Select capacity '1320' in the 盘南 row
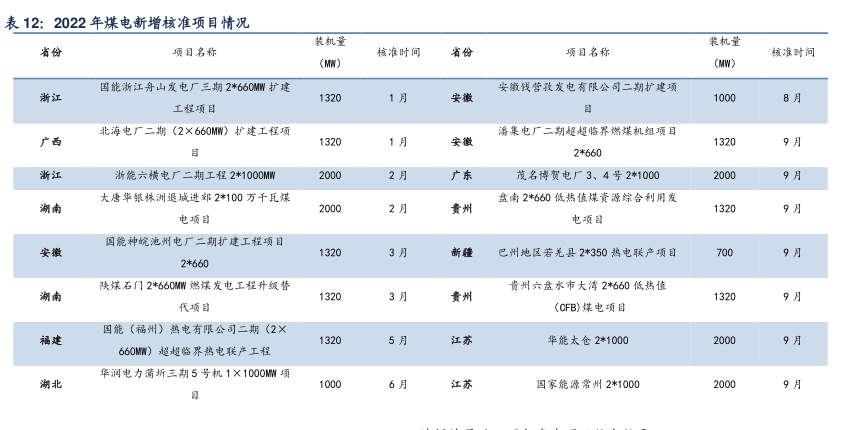 coord(724,209)
